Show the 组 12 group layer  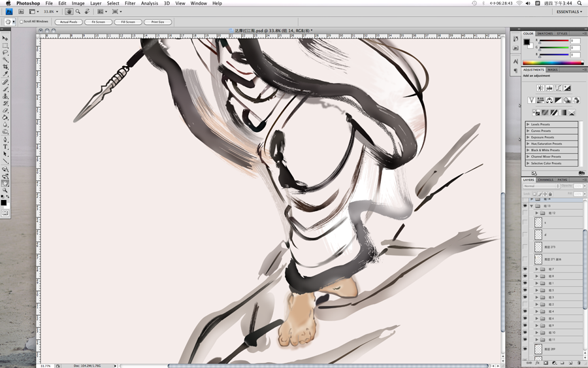coord(525,213)
